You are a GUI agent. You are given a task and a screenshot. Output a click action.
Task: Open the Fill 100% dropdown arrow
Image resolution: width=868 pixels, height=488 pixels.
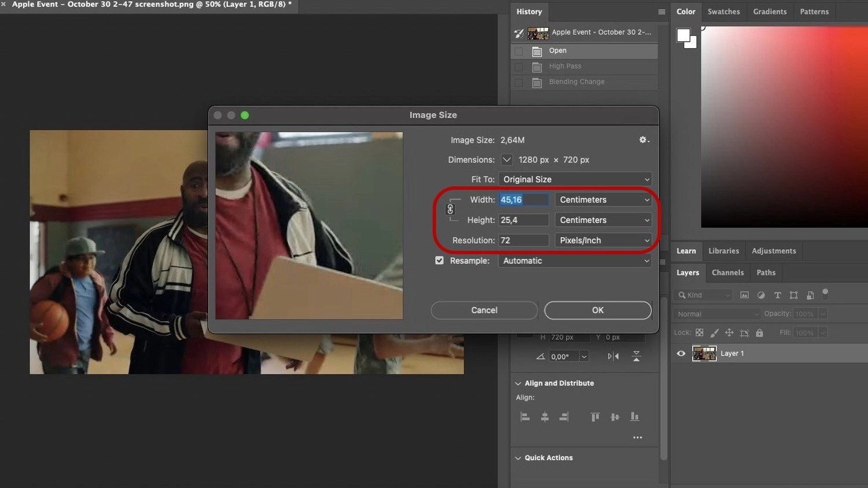click(823, 333)
